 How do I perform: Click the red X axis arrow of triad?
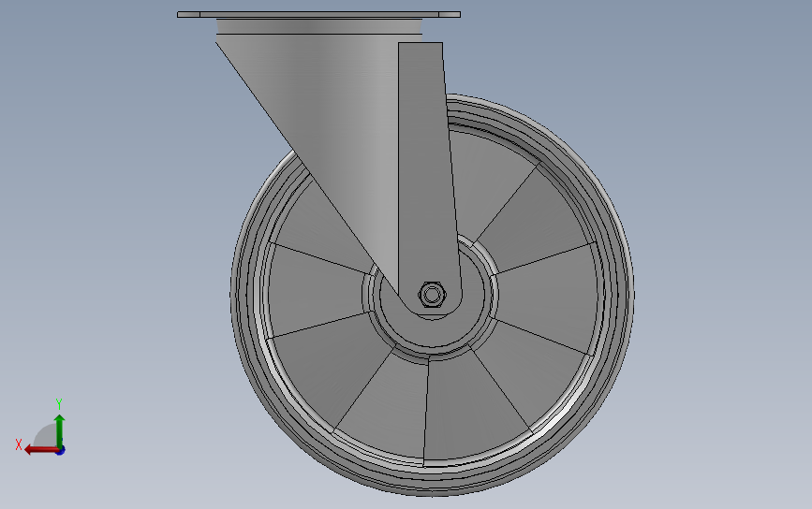click(41, 450)
